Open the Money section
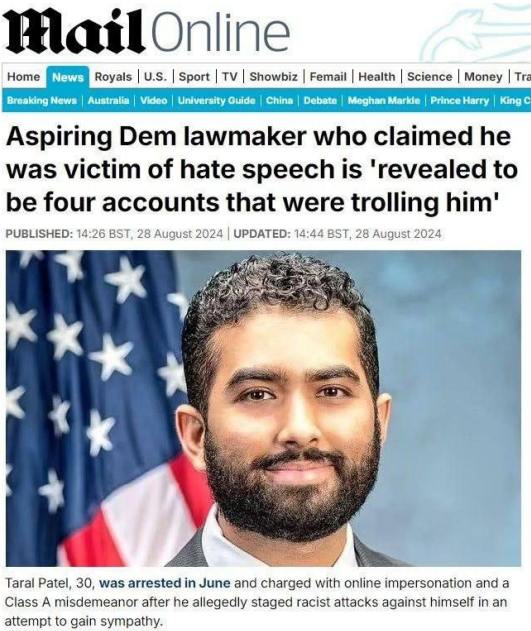 pyautogui.click(x=483, y=76)
